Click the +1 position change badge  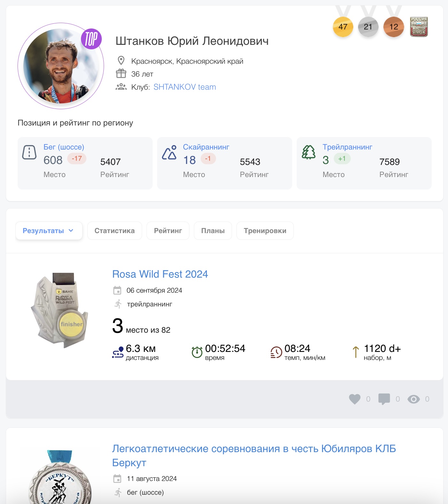coord(342,159)
